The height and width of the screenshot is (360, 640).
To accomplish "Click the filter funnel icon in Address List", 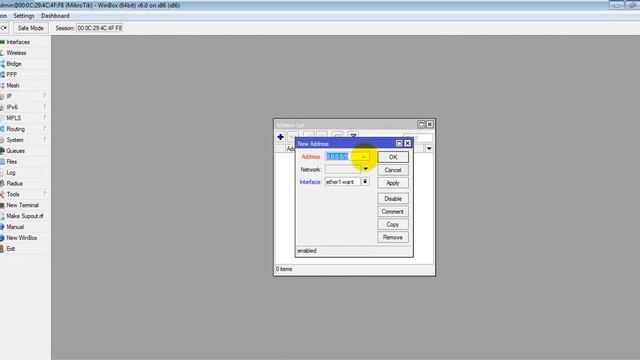I will (x=353, y=136).
